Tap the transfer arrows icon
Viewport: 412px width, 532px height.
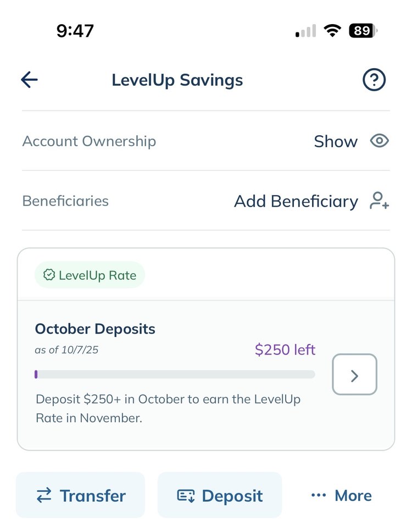coord(44,496)
